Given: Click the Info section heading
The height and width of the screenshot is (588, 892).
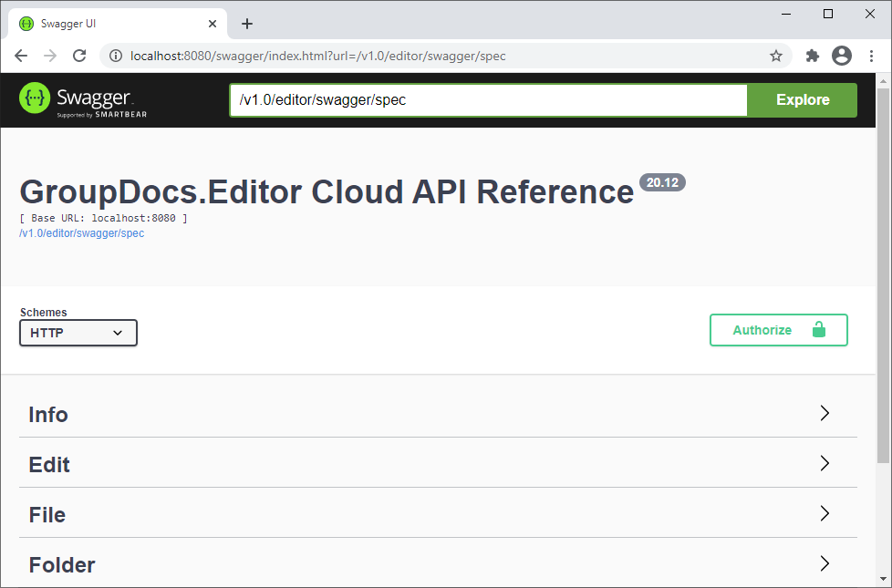Looking at the screenshot, I should point(48,415).
